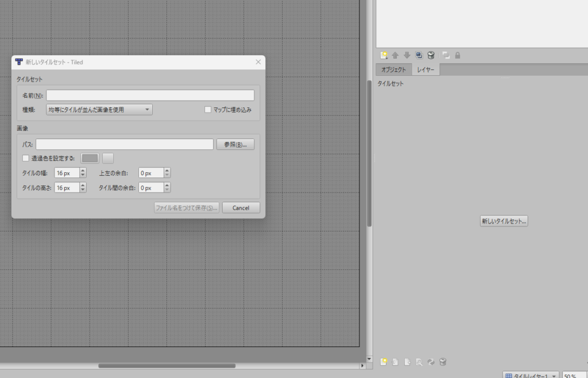The height and width of the screenshot is (378, 588).
Task: Click the 名前 name input field
Action: (x=150, y=95)
